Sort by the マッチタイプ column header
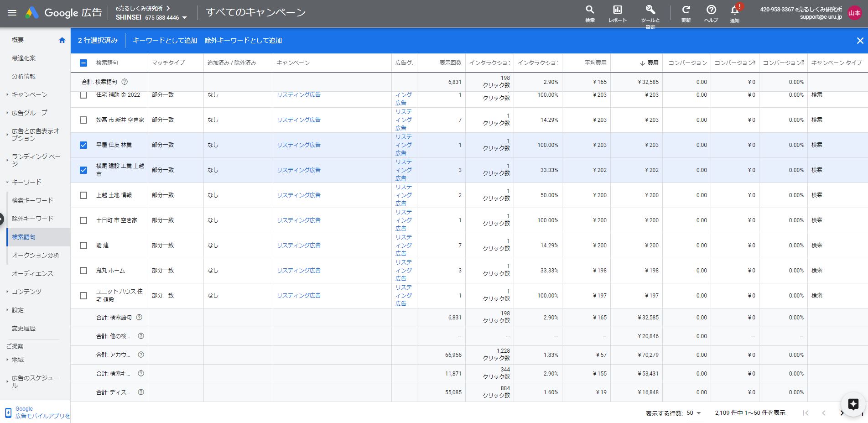Viewport: 868px width, 423px height. coord(168,63)
